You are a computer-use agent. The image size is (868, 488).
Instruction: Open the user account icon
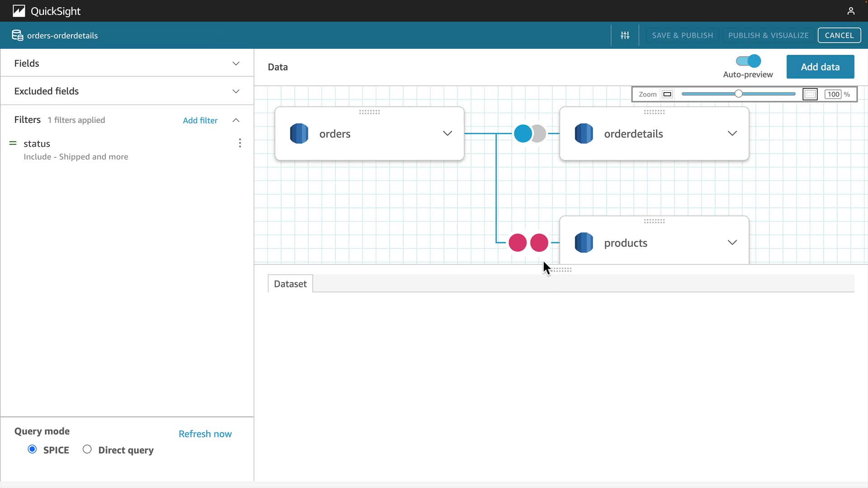pyautogui.click(x=851, y=11)
